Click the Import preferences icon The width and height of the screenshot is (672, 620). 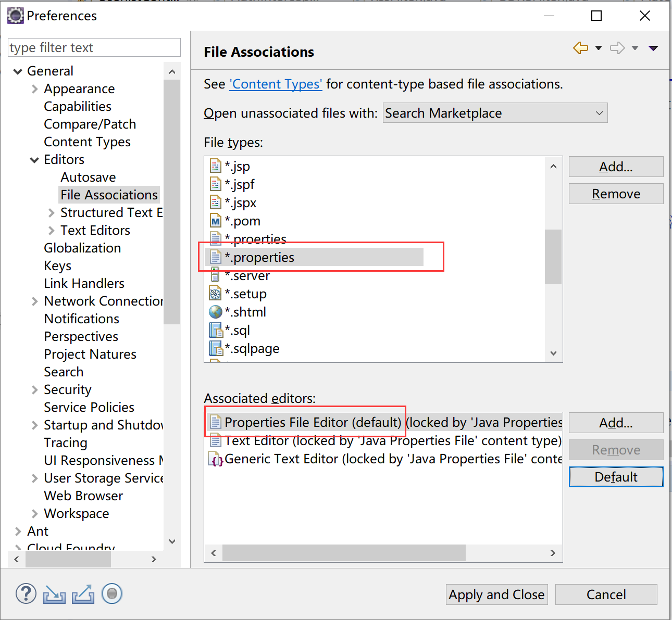tap(54, 594)
